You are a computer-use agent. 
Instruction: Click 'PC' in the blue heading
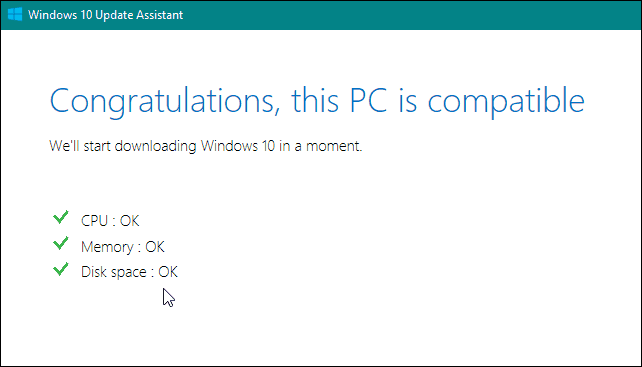(368, 100)
